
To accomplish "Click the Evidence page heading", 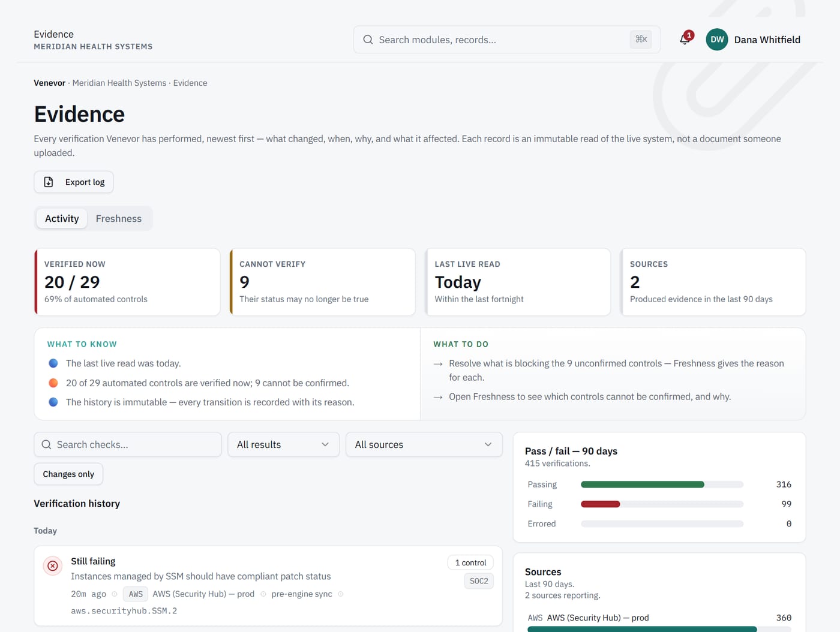I will pyautogui.click(x=79, y=115).
